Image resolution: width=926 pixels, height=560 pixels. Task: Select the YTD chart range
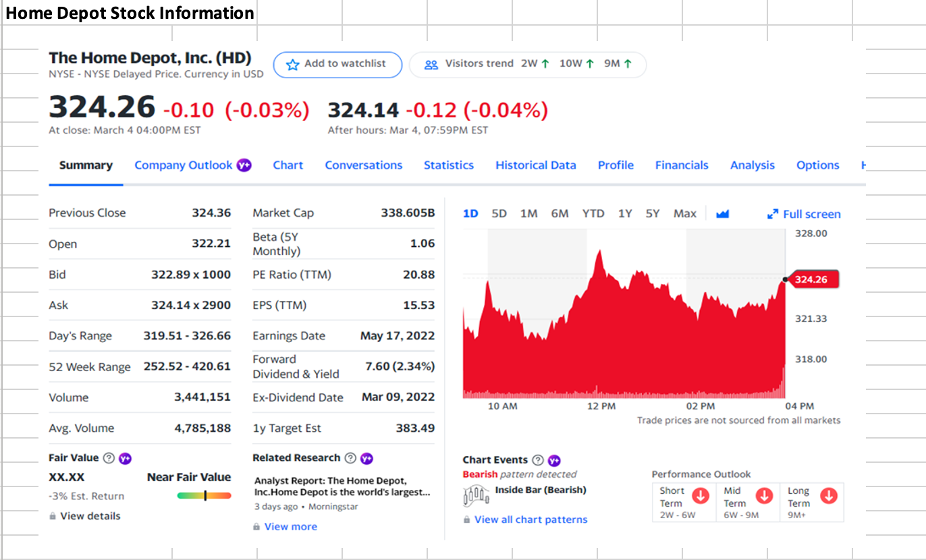tap(593, 214)
